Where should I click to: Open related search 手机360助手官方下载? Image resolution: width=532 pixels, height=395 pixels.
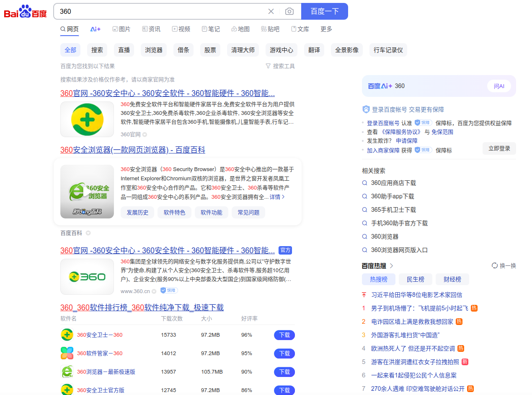[399, 223]
